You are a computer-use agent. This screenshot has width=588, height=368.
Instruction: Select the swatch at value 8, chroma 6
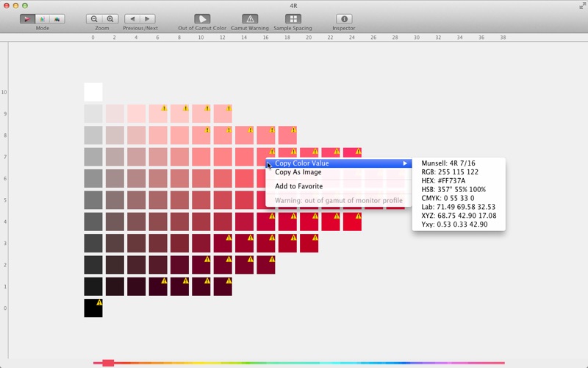158,135
